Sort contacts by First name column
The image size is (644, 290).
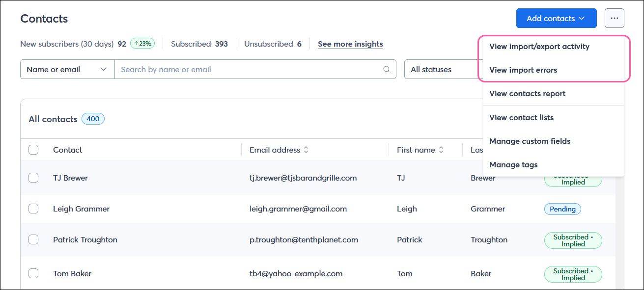click(441, 150)
